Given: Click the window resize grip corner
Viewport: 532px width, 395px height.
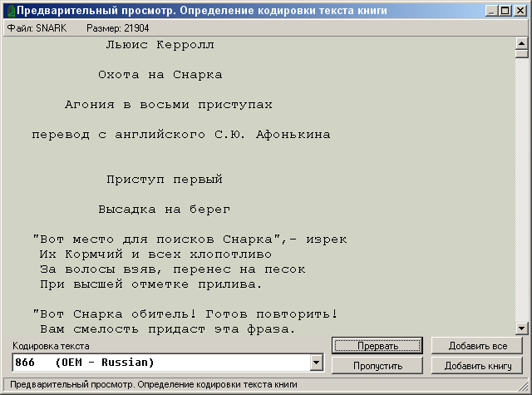Looking at the screenshot, I should (524, 386).
